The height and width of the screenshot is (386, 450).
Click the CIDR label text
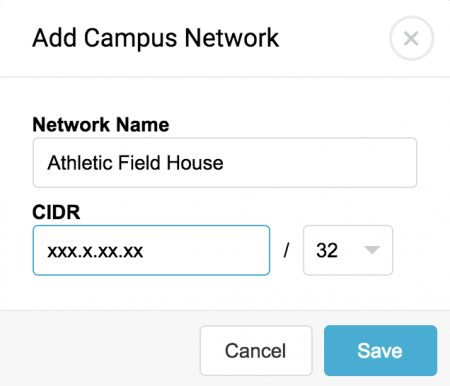[x=56, y=212]
